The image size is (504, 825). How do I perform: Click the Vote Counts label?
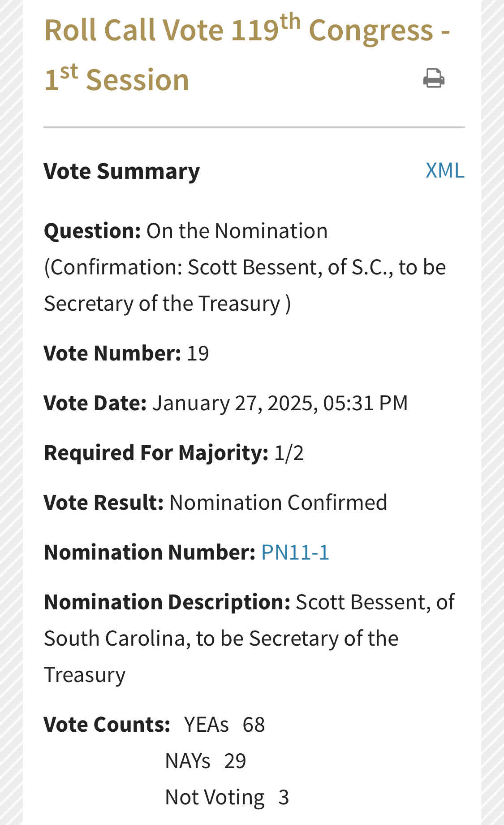(107, 725)
